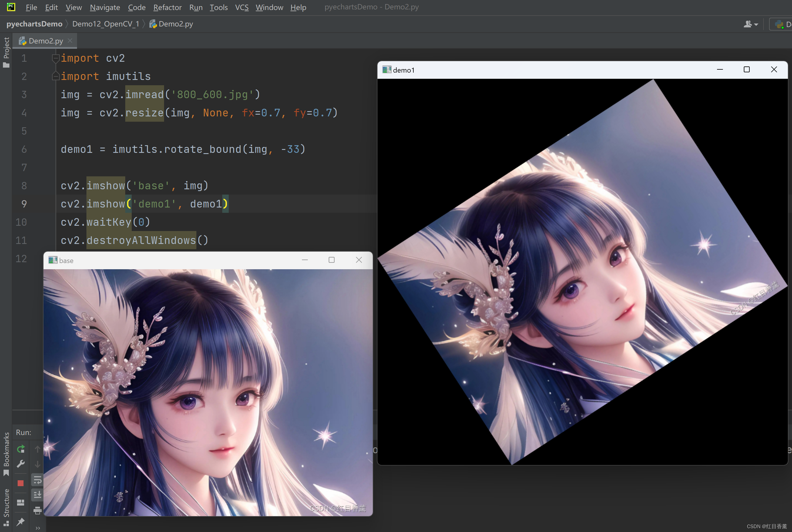Open the Code menu

coord(137,7)
